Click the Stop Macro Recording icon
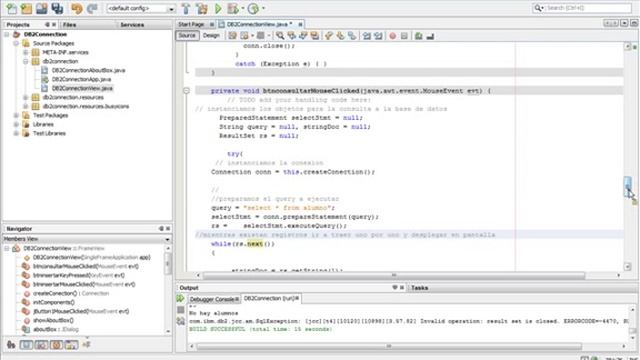Viewport: 640px width, 360px height. click(404, 36)
